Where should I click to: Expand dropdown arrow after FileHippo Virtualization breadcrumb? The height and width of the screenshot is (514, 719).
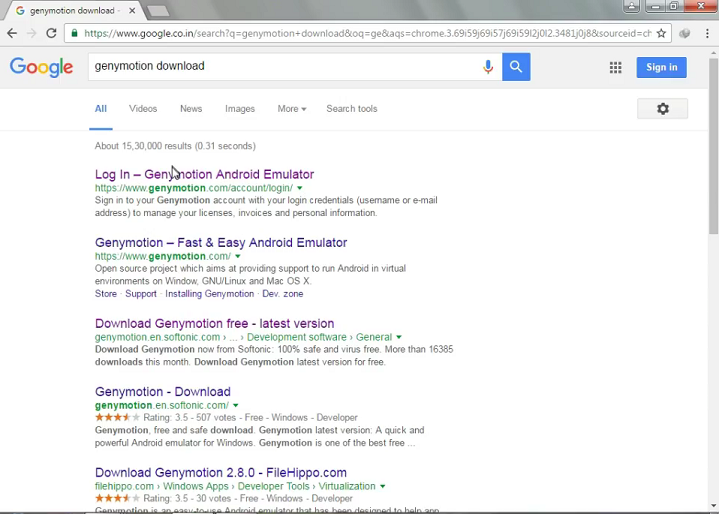pyautogui.click(x=382, y=486)
